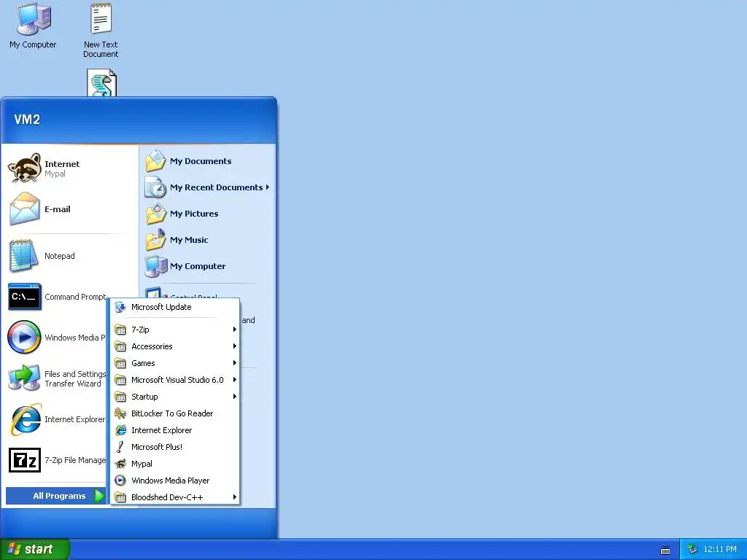Image resolution: width=747 pixels, height=560 pixels.
Task: Expand the Startup submenu
Action: [175, 397]
